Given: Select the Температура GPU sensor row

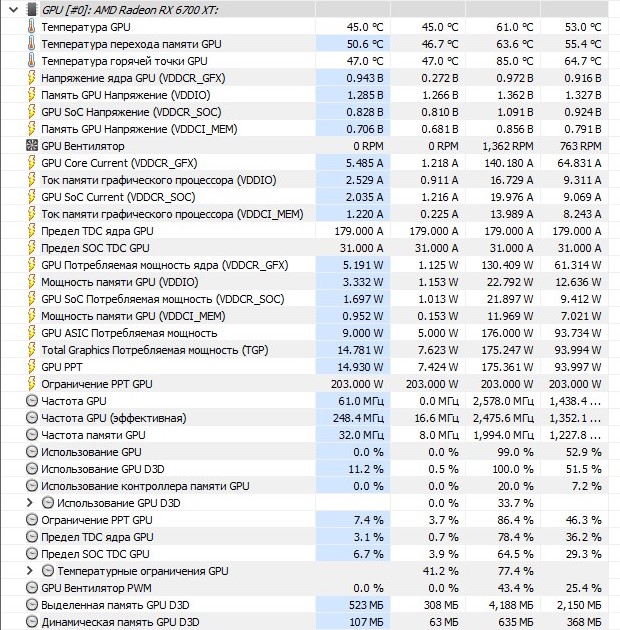Looking at the screenshot, I should [x=305, y=27].
